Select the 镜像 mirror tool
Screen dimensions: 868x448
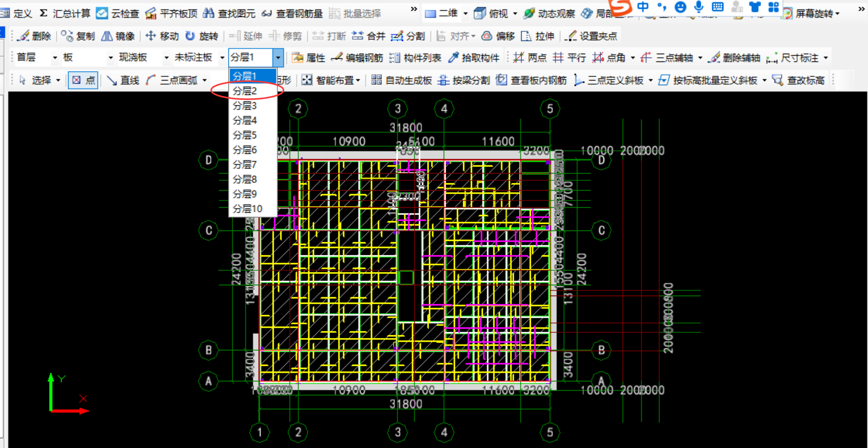coord(118,36)
